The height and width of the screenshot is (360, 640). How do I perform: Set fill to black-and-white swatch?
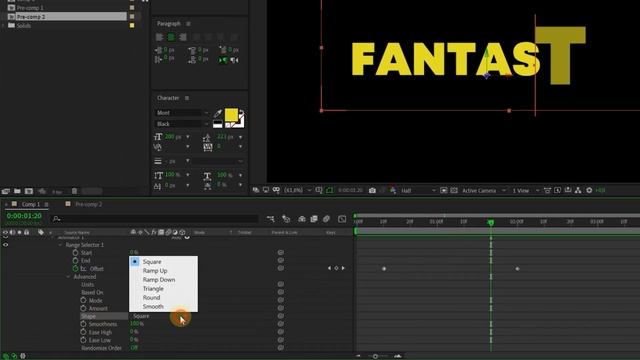click(218, 124)
